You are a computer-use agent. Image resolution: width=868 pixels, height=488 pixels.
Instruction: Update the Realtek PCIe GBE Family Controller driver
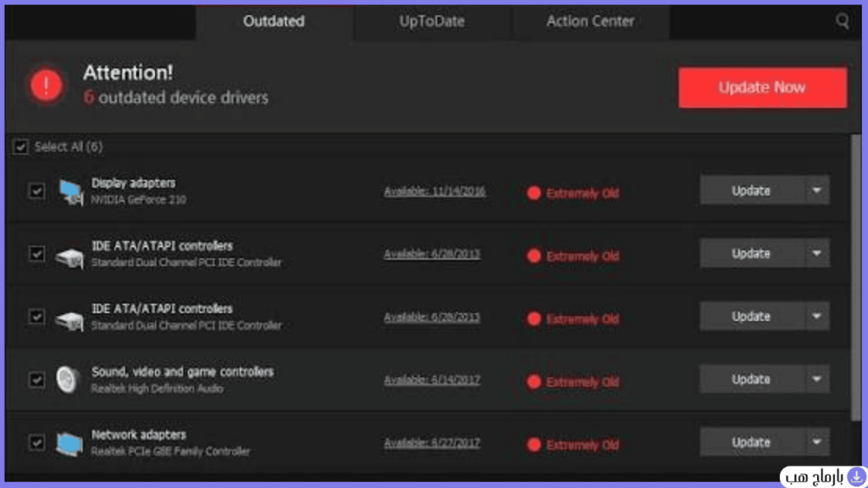click(751, 442)
